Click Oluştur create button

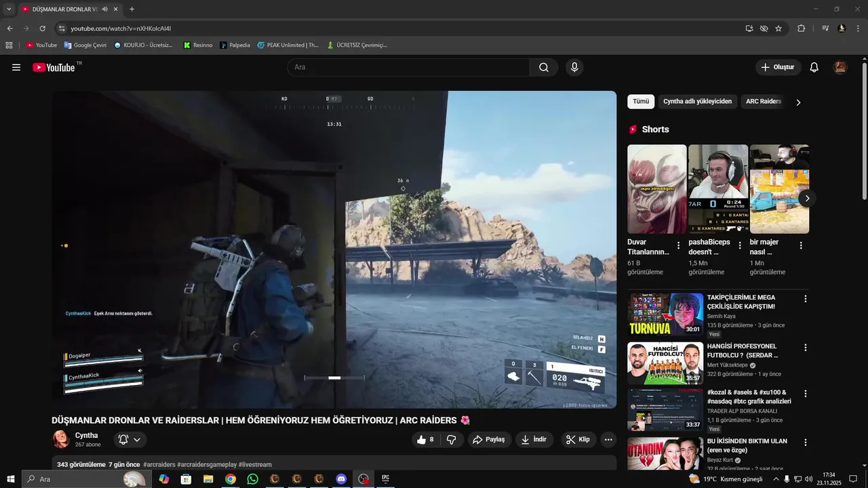pos(778,67)
